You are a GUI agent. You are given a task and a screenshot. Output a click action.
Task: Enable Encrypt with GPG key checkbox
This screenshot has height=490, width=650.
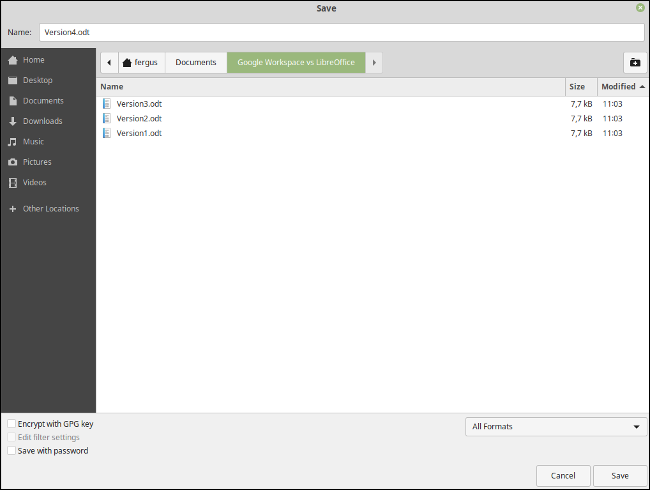pos(11,424)
